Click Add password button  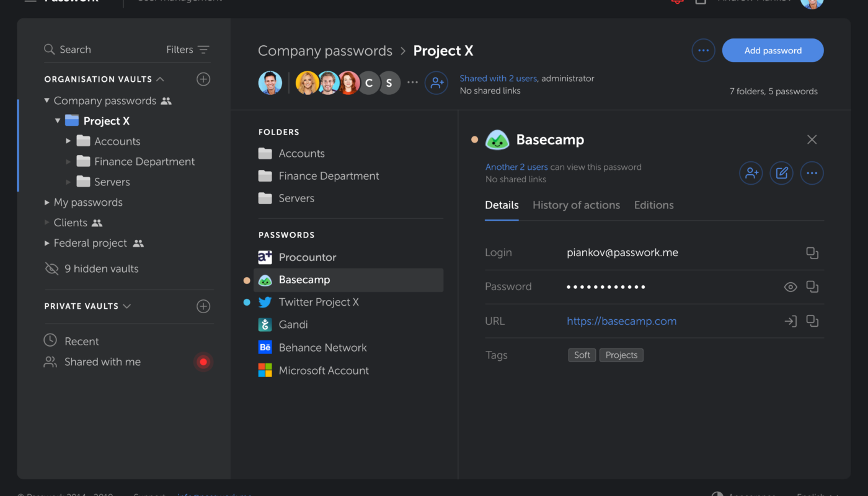pos(773,50)
